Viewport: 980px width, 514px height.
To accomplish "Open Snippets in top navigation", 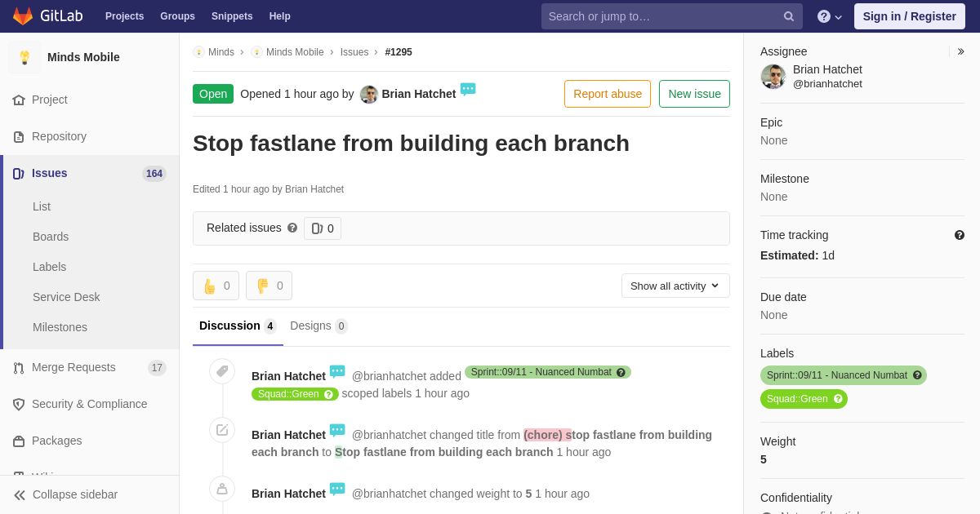I will [x=232, y=16].
